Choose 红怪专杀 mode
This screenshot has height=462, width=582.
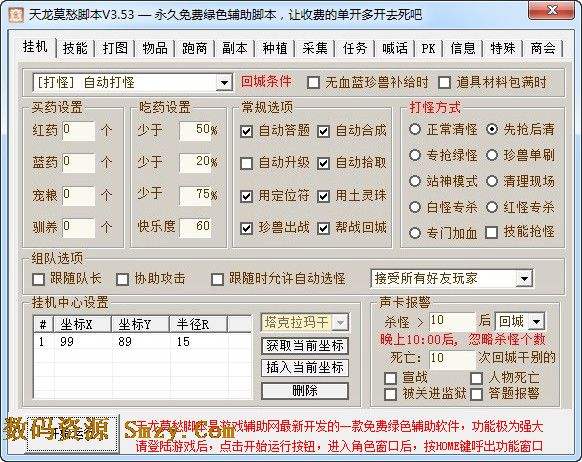(x=492, y=207)
